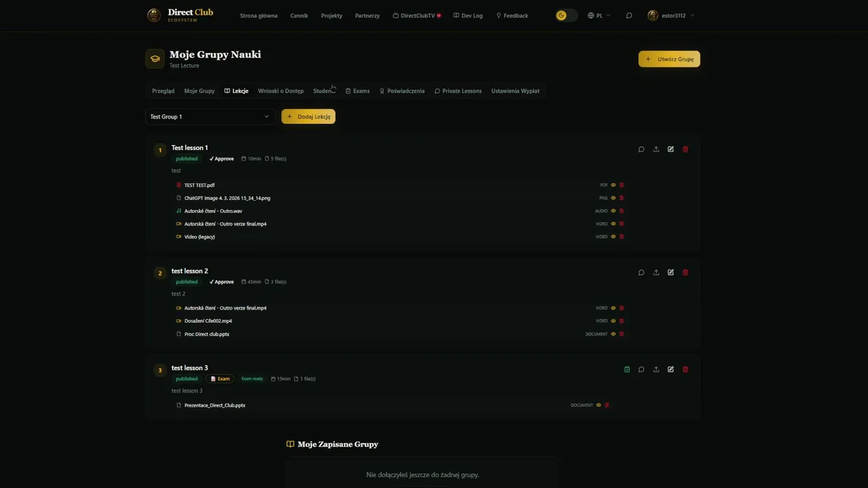
Task: Toggle visibility of Dosažení Cíle002.mp4
Action: click(613, 321)
